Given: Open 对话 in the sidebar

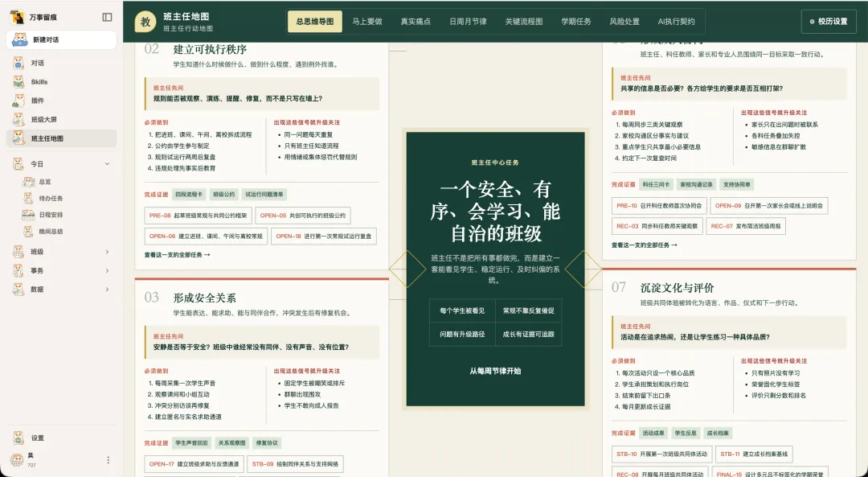Looking at the screenshot, I should pyautogui.click(x=61, y=63).
